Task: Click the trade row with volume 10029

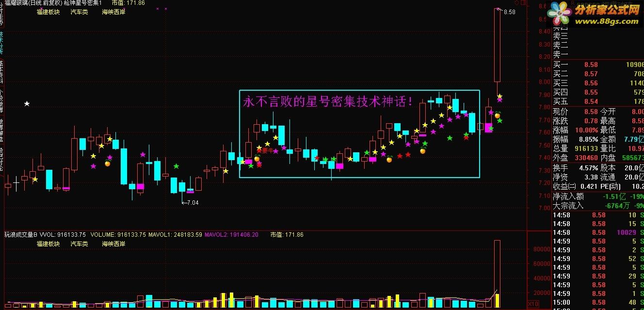Action: [x=598, y=232]
